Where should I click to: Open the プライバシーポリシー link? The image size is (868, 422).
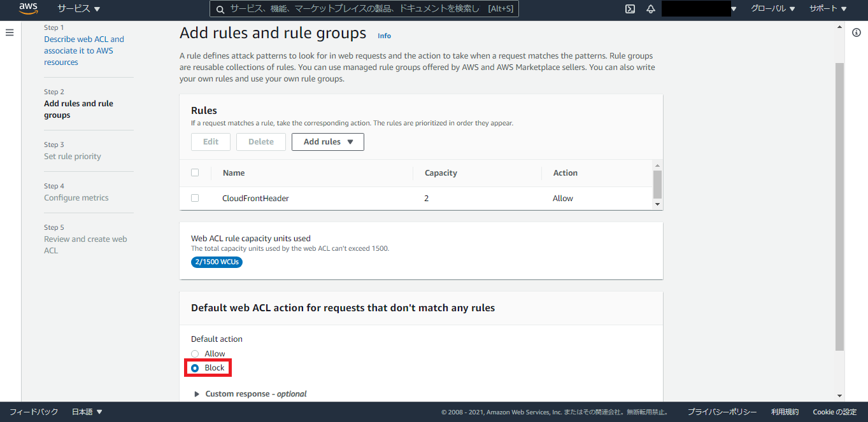(722, 412)
